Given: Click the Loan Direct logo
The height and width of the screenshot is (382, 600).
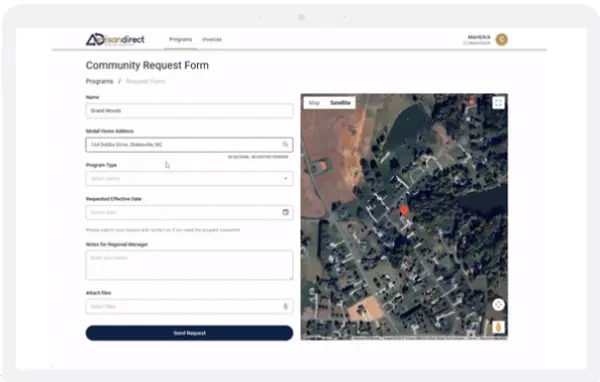Looking at the screenshot, I should pos(115,39).
